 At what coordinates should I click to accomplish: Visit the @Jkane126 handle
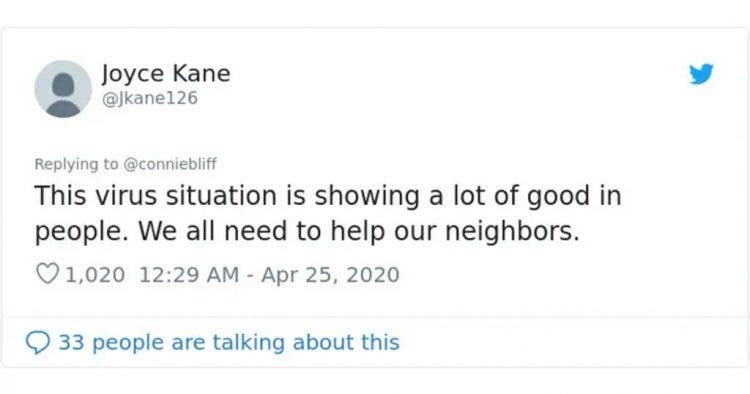pos(150,98)
